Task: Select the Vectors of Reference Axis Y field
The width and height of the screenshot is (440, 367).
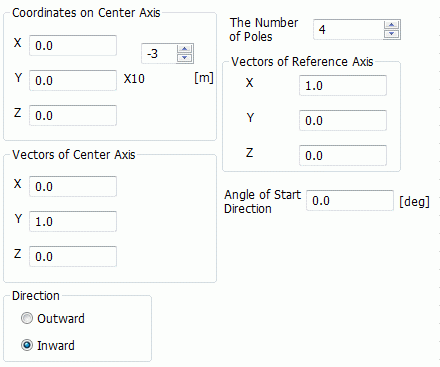Action: pos(343,120)
